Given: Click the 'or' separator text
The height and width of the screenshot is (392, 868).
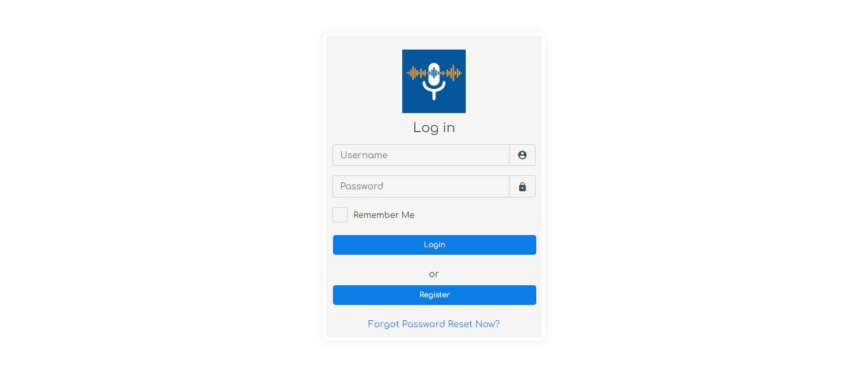Looking at the screenshot, I should [434, 274].
